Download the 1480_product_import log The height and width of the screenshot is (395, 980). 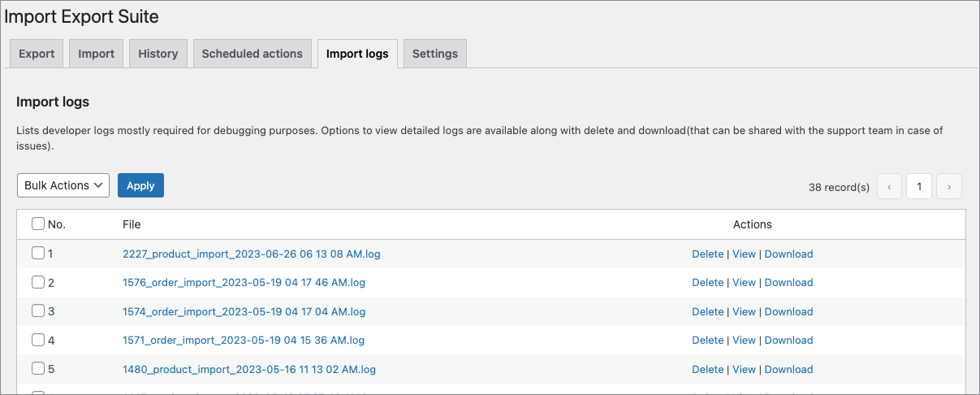click(x=788, y=369)
